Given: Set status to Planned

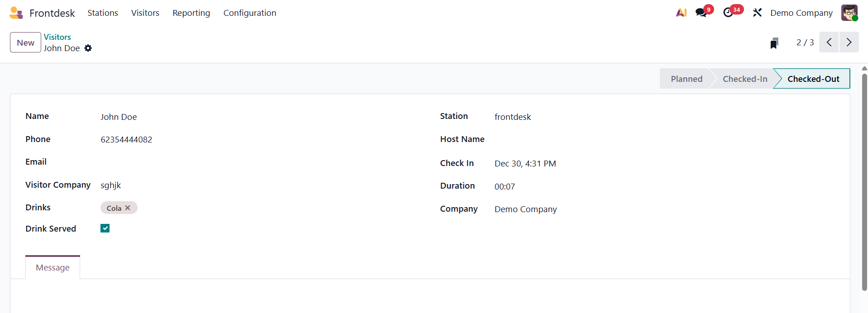Looking at the screenshot, I should 686,79.
